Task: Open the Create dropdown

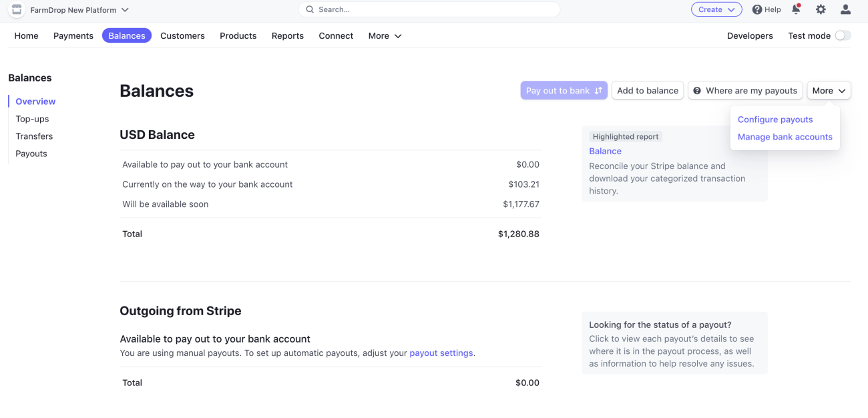Action: pyautogui.click(x=716, y=9)
